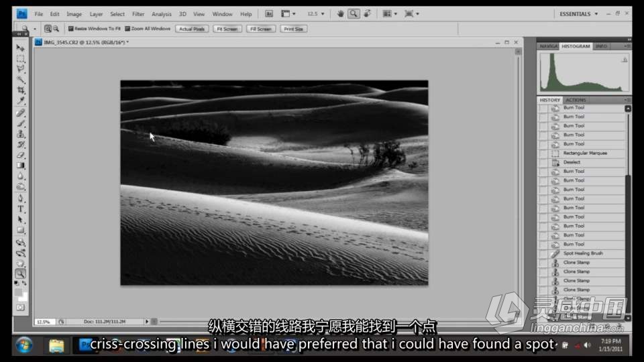The width and height of the screenshot is (644, 362).
Task: Choose the Gradient tool
Action: (21, 166)
